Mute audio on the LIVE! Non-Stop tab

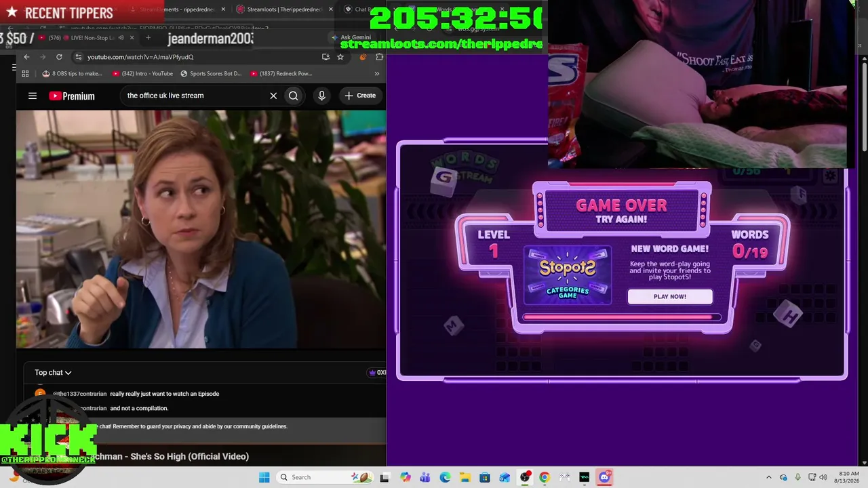coord(120,37)
